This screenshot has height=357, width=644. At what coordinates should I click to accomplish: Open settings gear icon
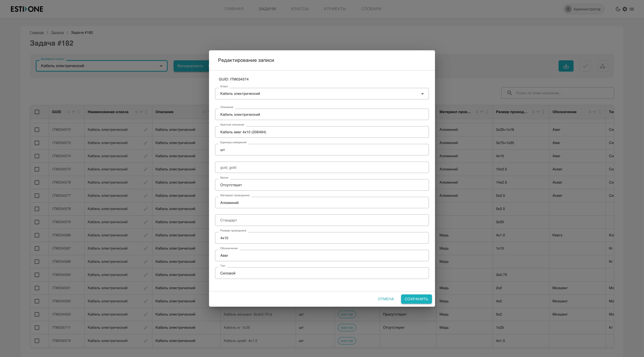pyautogui.click(x=625, y=9)
